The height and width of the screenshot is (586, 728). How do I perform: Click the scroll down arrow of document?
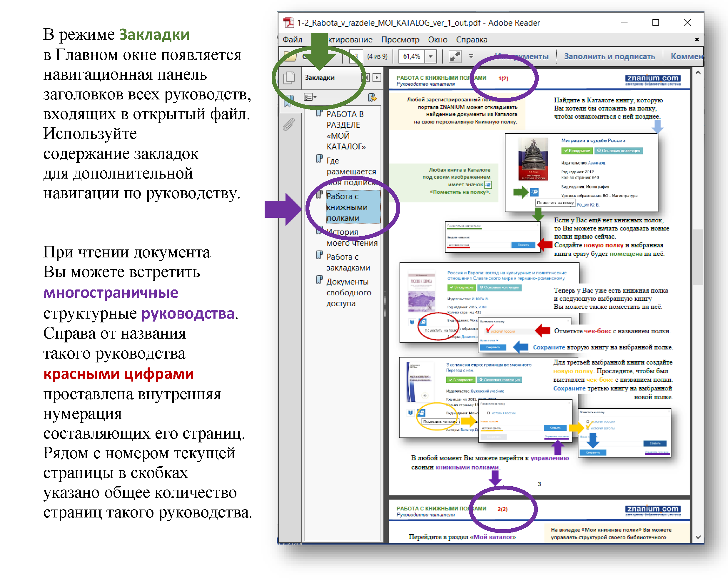[698, 537]
